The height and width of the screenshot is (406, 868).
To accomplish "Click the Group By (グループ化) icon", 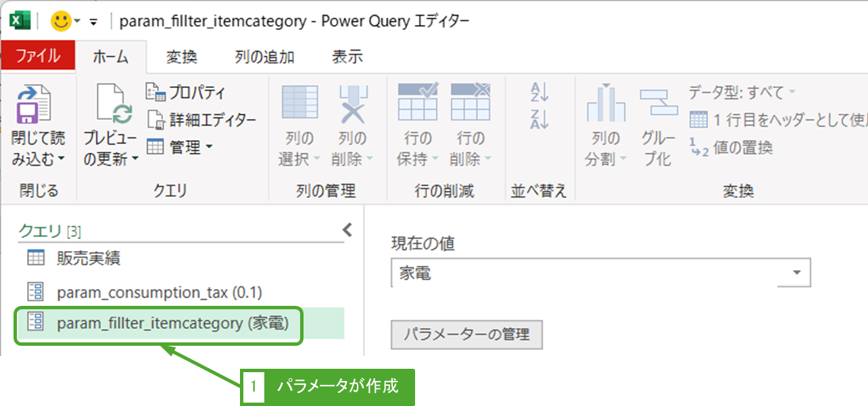I will coord(658,104).
